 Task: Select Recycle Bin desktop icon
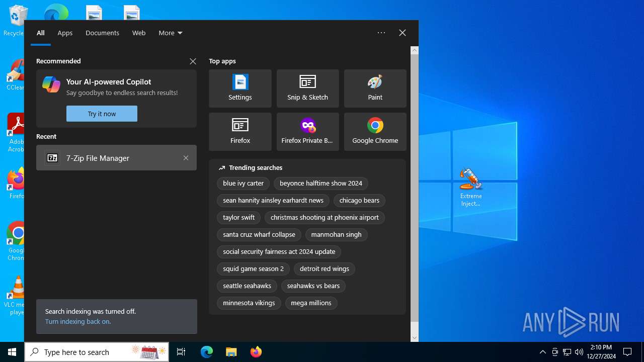point(15,21)
